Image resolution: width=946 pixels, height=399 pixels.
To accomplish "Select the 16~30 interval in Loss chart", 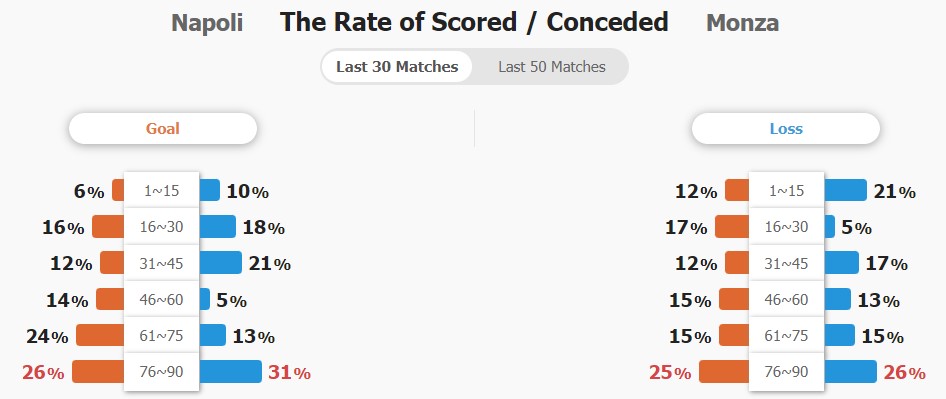I will click(786, 227).
